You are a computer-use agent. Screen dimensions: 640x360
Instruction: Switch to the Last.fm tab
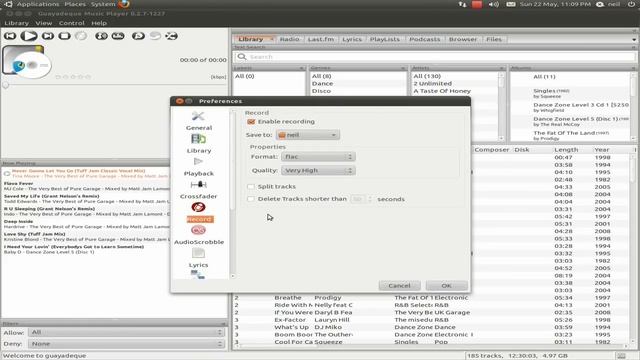coord(321,39)
